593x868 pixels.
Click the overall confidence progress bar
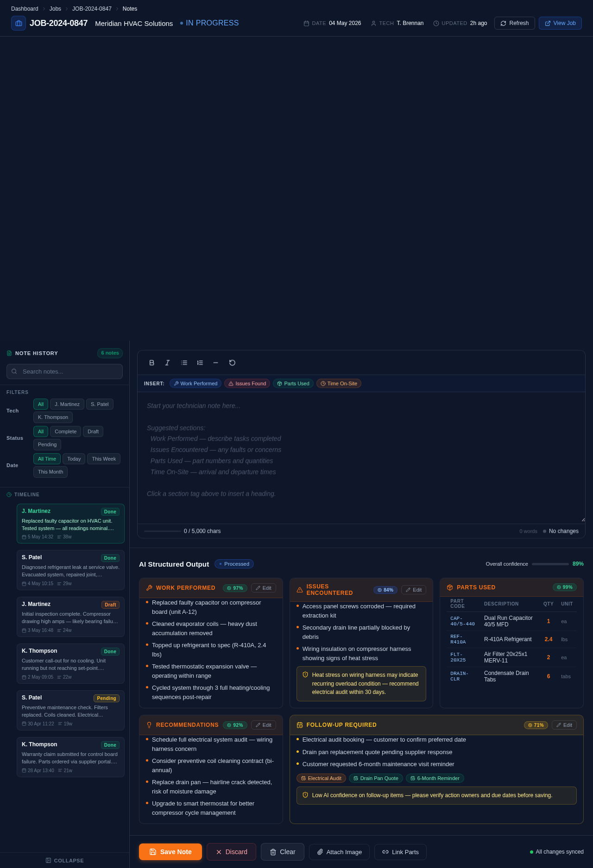click(550, 564)
